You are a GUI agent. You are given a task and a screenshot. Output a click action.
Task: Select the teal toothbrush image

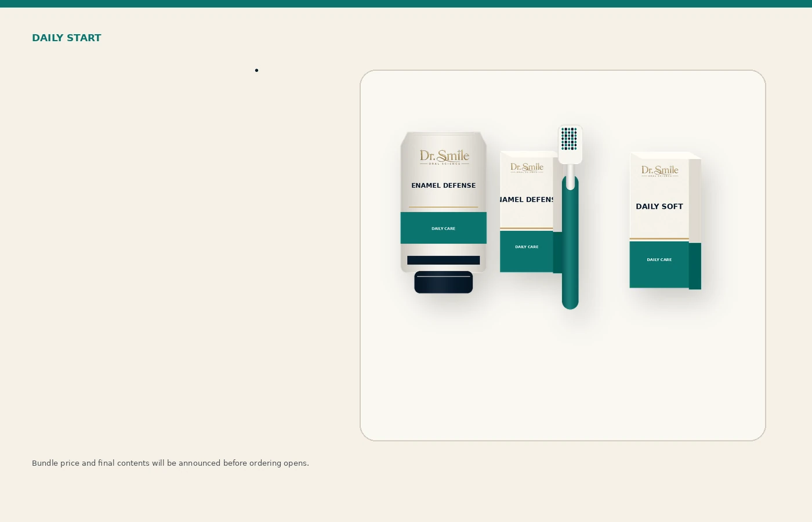tap(570, 217)
